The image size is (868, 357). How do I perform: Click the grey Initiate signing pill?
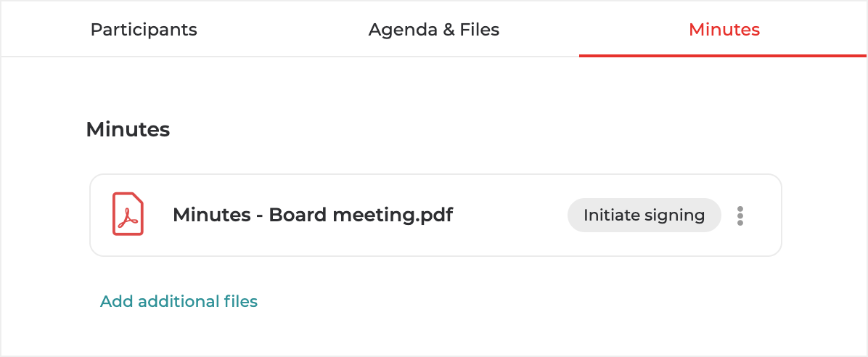(644, 216)
